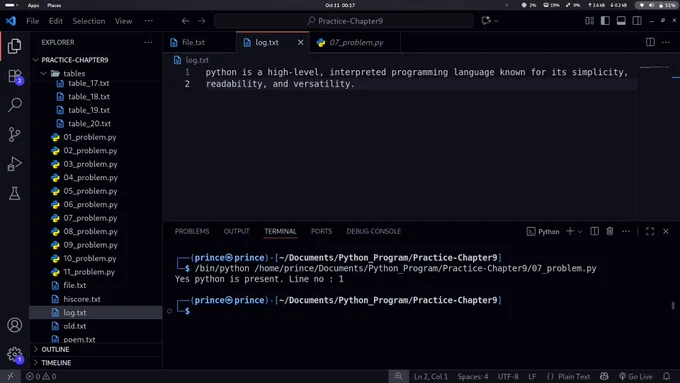Show errors and warnings count
Screen dimensions: 680x383
[41, 376]
